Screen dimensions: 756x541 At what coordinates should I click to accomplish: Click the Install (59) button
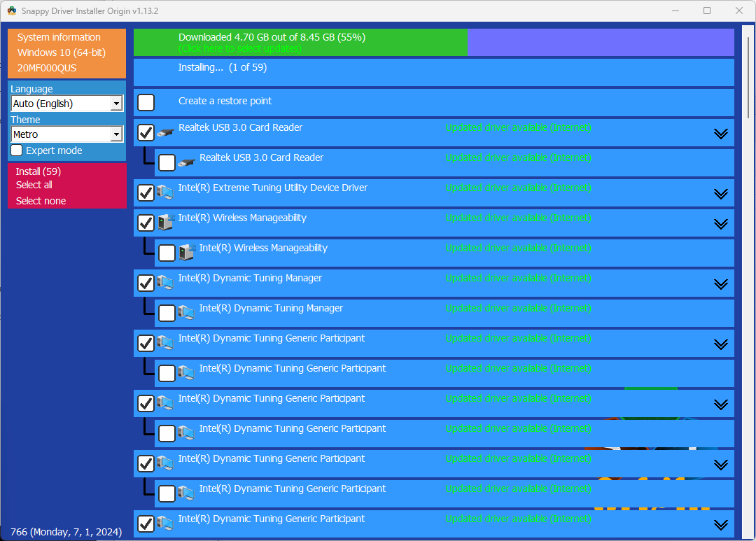pyautogui.click(x=38, y=171)
